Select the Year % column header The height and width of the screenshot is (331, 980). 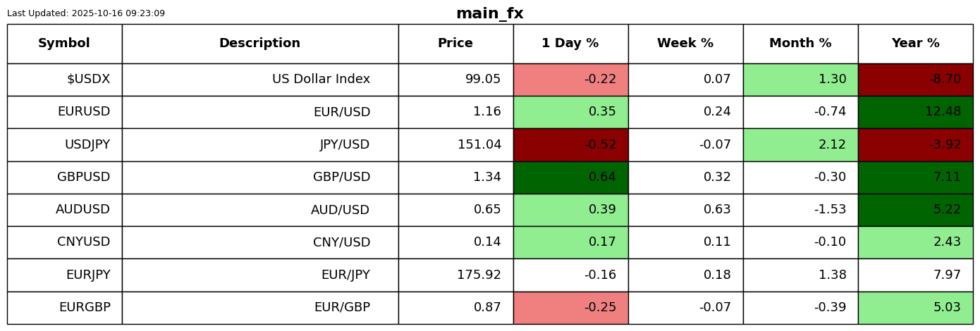coord(915,44)
